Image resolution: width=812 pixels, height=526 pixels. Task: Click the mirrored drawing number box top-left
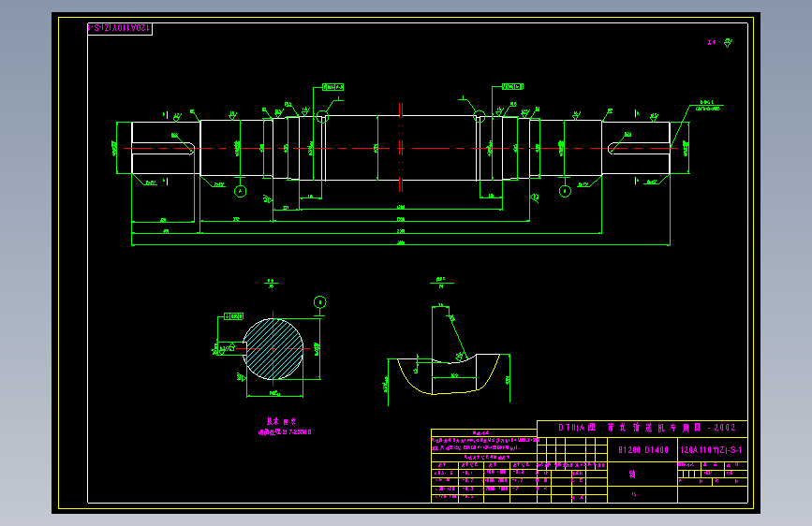coord(120,28)
